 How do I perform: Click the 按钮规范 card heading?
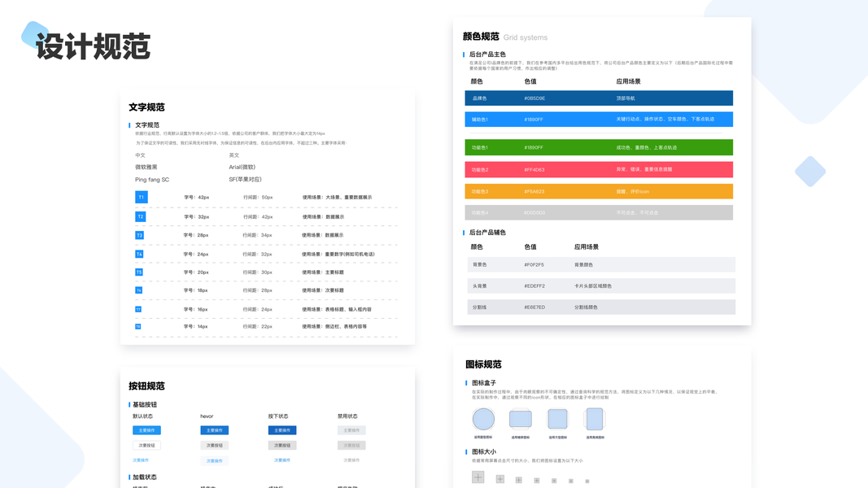[x=146, y=386]
